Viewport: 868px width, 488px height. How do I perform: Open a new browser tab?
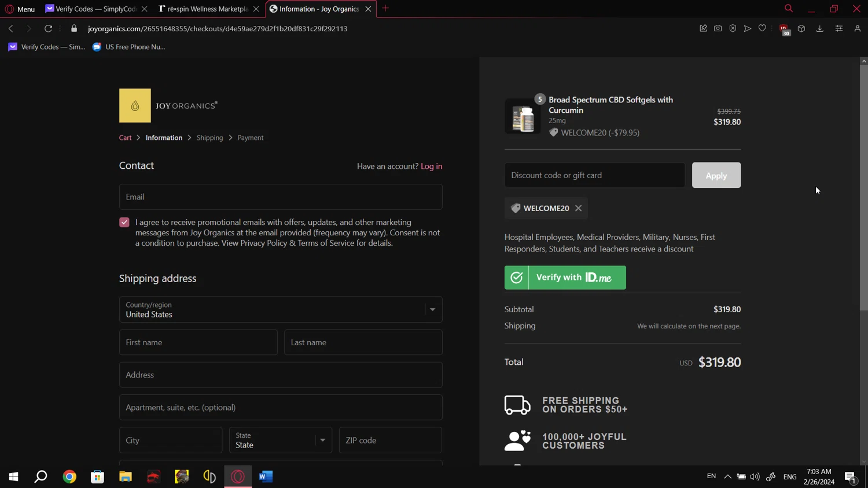pos(385,8)
